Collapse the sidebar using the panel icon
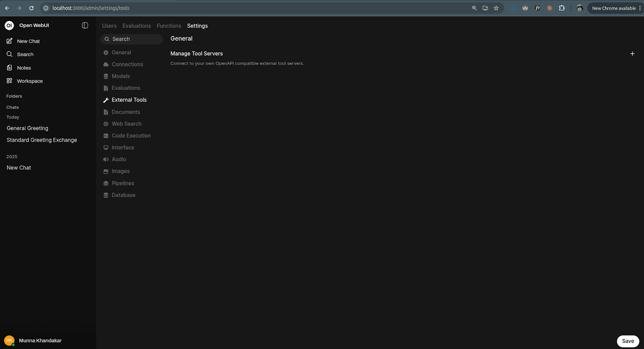Viewport: 644px width, 349px height. (x=85, y=25)
